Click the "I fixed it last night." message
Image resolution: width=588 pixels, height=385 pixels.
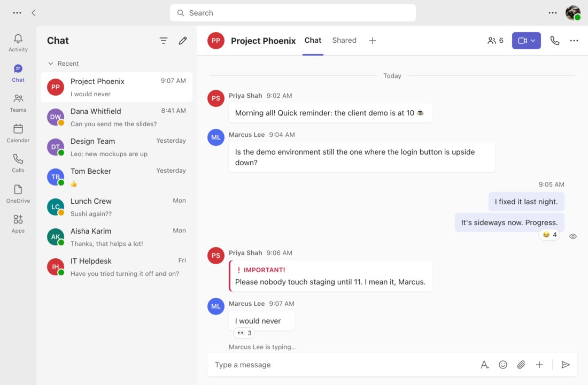[x=526, y=202]
